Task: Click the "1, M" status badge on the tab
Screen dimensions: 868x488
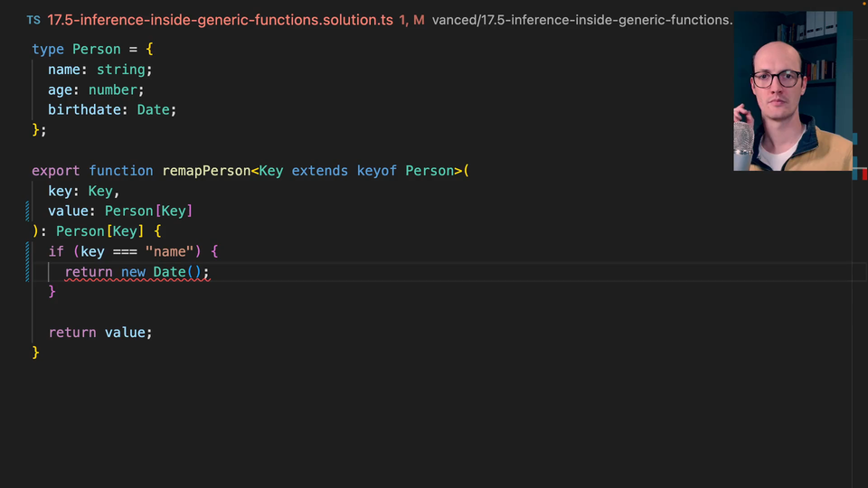Action: click(411, 20)
